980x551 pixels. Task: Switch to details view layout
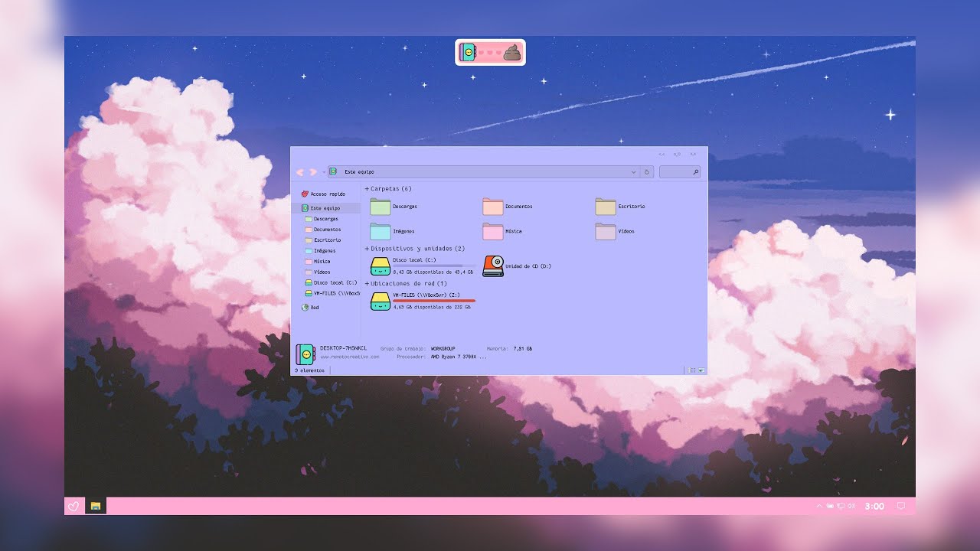[x=692, y=370]
